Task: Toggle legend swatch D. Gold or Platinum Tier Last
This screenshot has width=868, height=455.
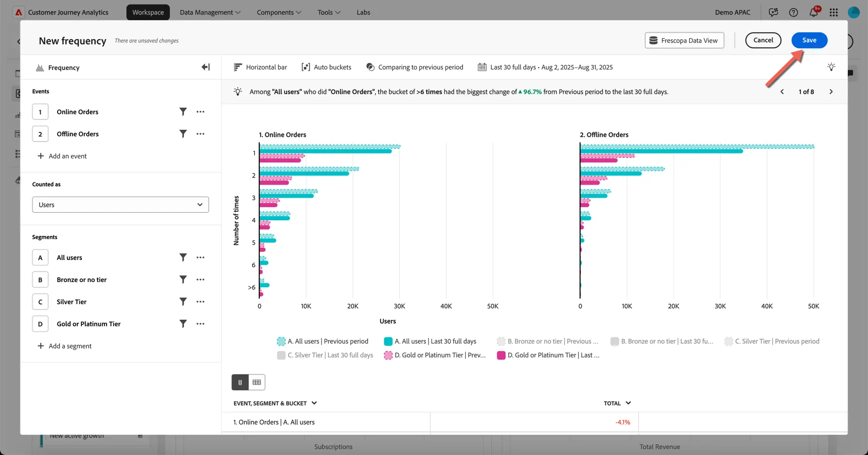Action: coord(501,355)
